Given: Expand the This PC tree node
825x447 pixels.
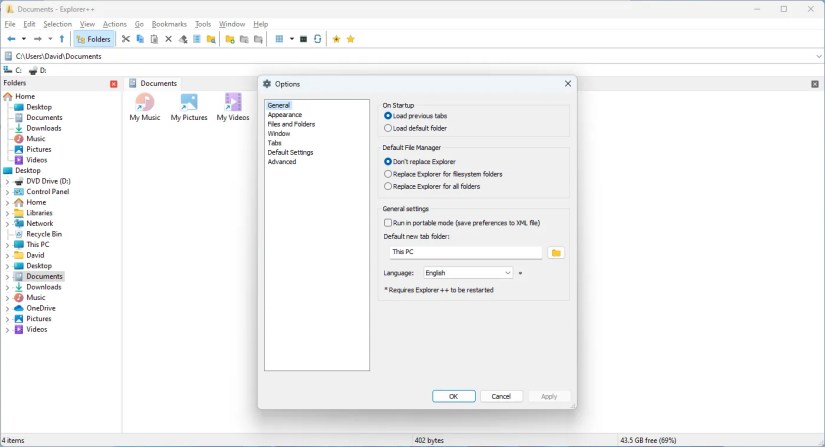Looking at the screenshot, I should click(x=7, y=245).
